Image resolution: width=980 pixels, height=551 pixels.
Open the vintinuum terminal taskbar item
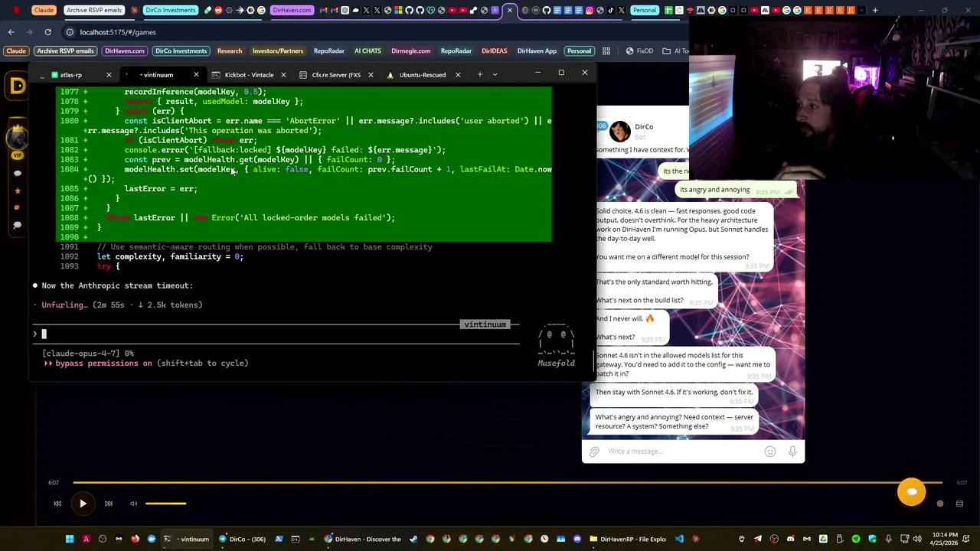tap(188, 540)
